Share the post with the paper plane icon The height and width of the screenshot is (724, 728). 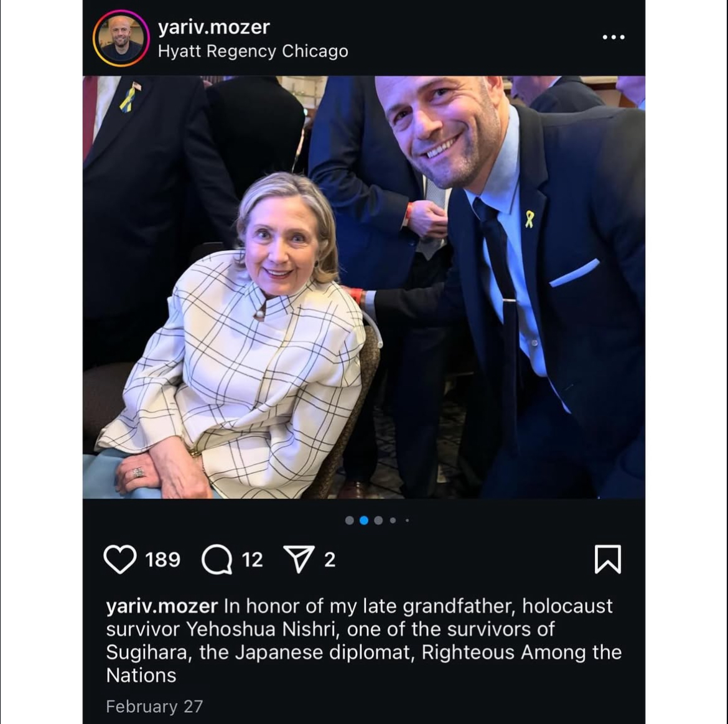(x=298, y=559)
